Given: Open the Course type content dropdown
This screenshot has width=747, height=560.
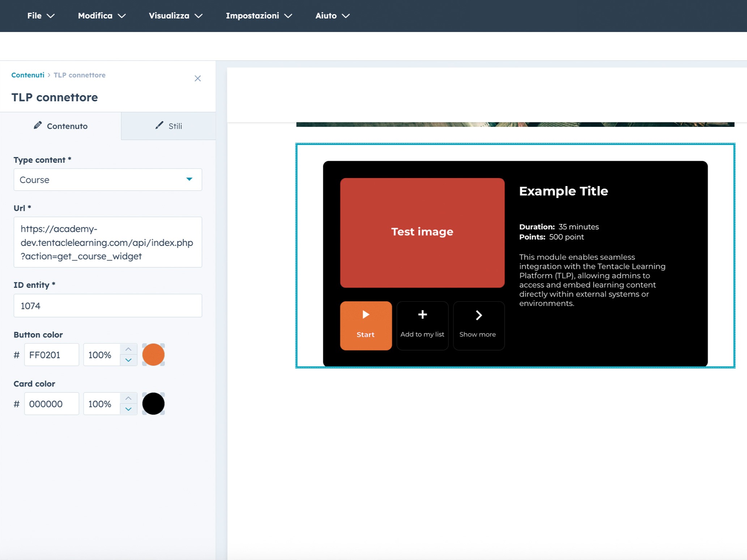Looking at the screenshot, I should click(189, 180).
